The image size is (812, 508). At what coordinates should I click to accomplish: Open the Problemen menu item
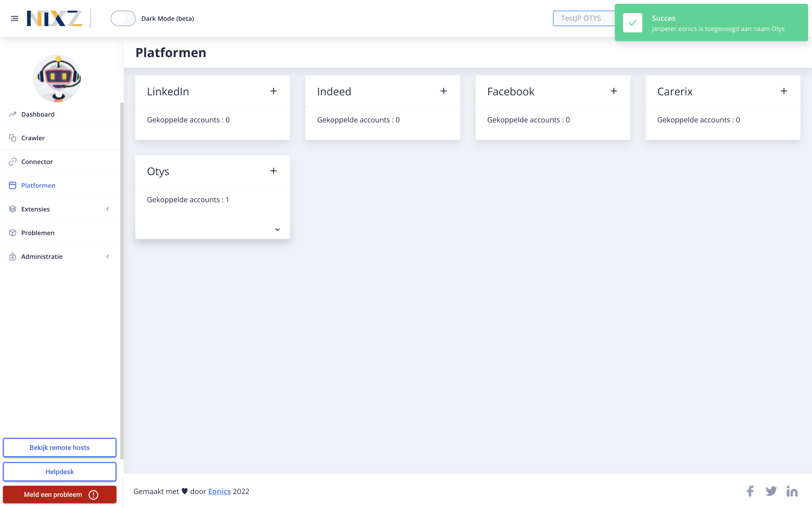[x=60, y=233]
